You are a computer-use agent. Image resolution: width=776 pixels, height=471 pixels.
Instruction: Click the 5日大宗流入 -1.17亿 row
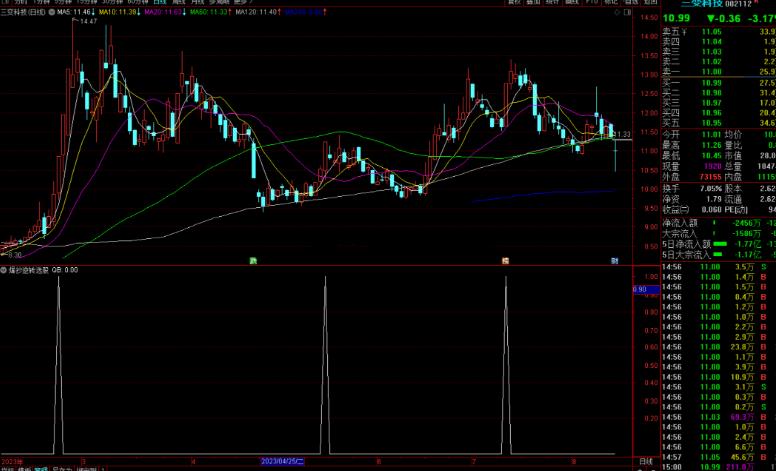719,255
